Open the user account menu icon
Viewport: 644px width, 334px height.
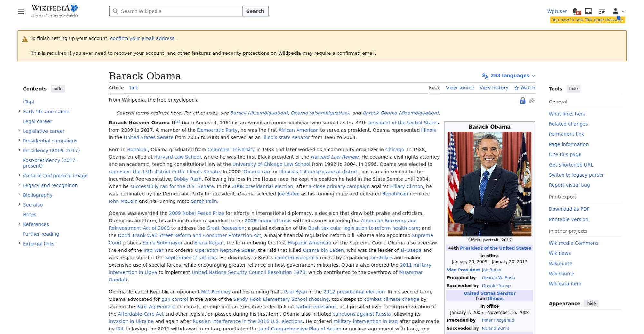pyautogui.click(x=618, y=11)
